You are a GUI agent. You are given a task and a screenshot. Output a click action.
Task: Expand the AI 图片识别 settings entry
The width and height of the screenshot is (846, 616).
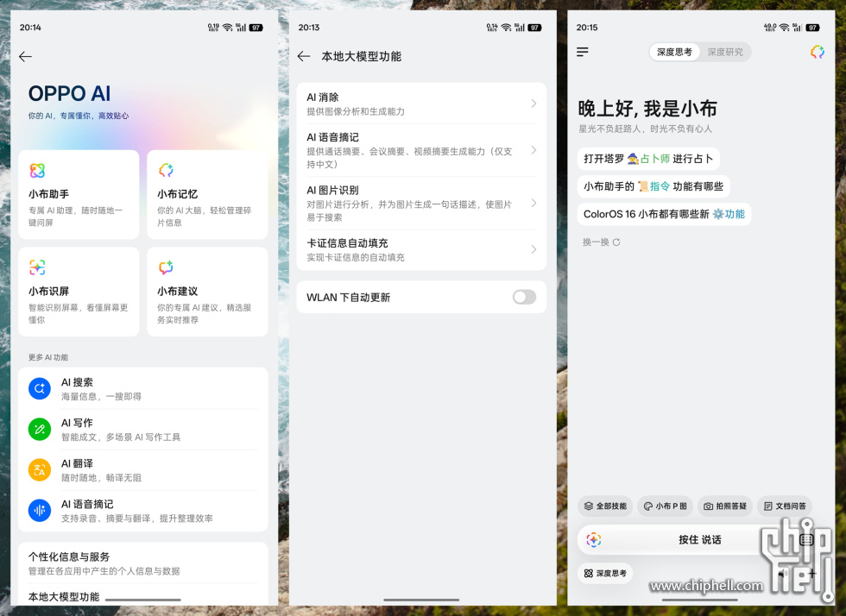pos(421,204)
